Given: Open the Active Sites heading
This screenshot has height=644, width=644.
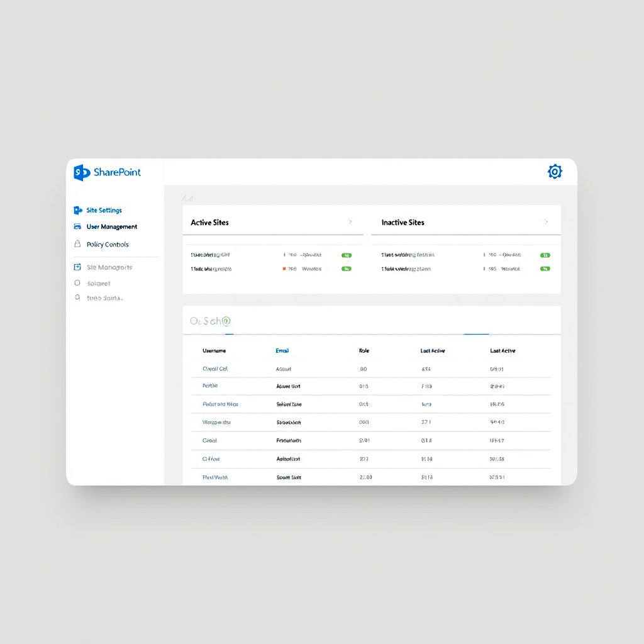Looking at the screenshot, I should [x=209, y=222].
